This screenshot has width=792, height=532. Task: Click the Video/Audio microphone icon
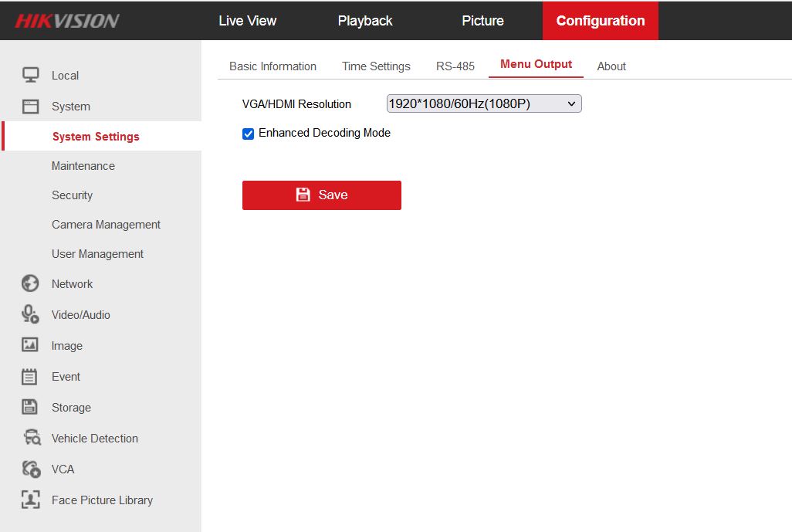[30, 314]
